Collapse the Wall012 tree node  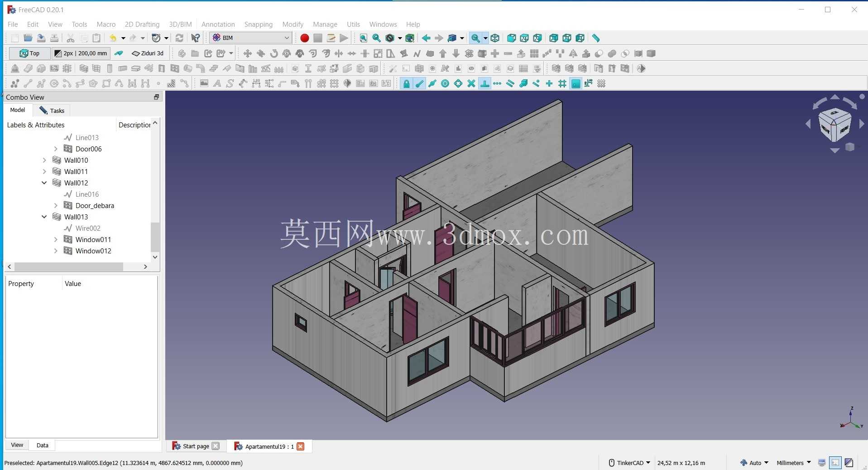[44, 183]
